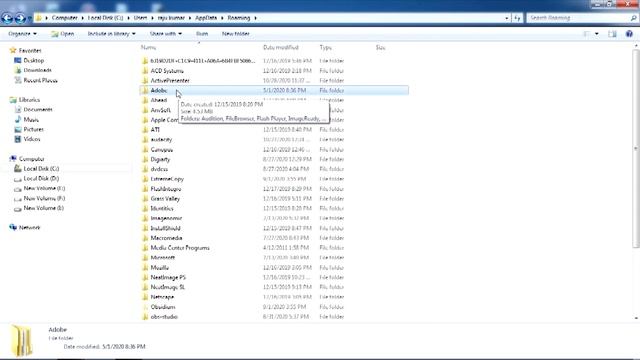The image size is (640, 360).
Task: Refresh the Roaming folder view
Action: click(x=517, y=18)
